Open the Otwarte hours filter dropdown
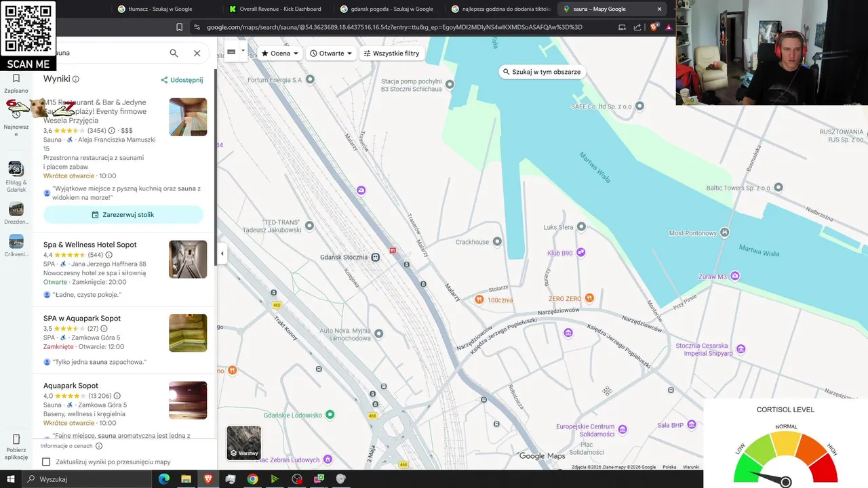 tap(331, 53)
